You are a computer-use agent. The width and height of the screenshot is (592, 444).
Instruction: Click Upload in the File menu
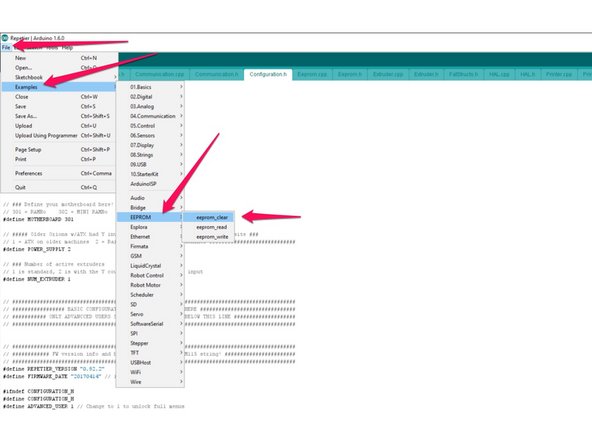59,126
